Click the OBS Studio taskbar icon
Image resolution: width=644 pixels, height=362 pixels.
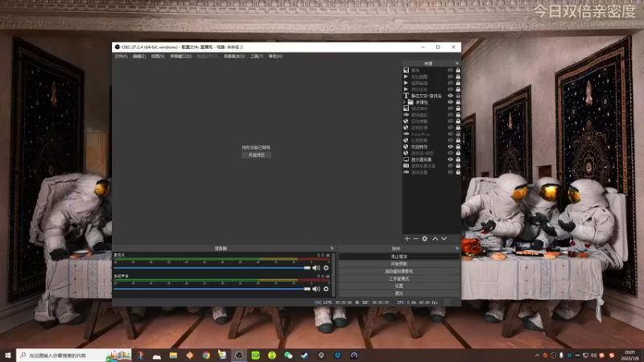click(x=239, y=356)
